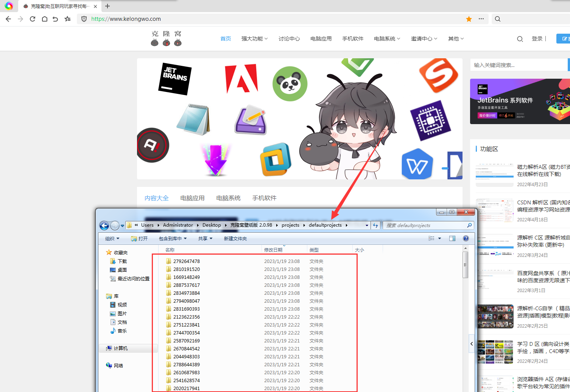The height and width of the screenshot is (392, 570).
Task: Click the change view icon in Explorer
Action: click(x=431, y=238)
